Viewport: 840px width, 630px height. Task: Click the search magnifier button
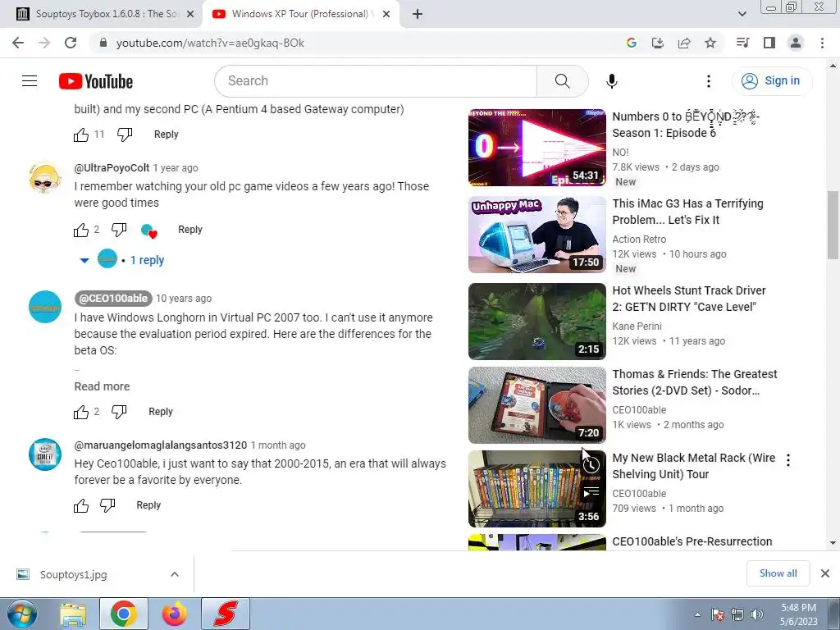[562, 81]
